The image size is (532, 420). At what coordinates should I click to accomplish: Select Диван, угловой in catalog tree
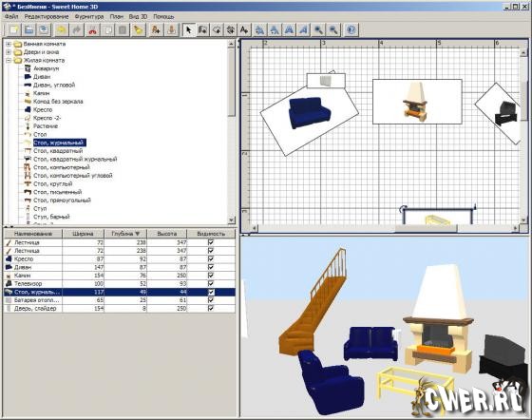coord(54,86)
